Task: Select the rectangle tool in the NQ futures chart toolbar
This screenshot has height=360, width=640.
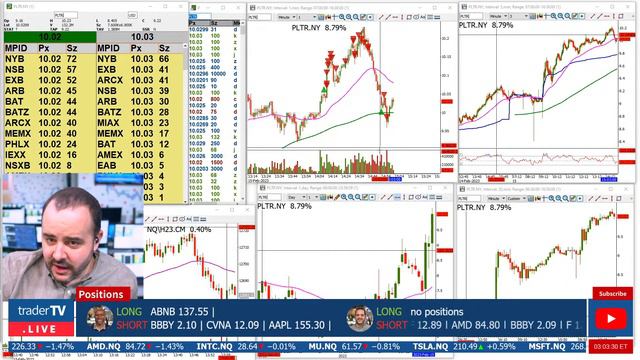Action: (175, 219)
